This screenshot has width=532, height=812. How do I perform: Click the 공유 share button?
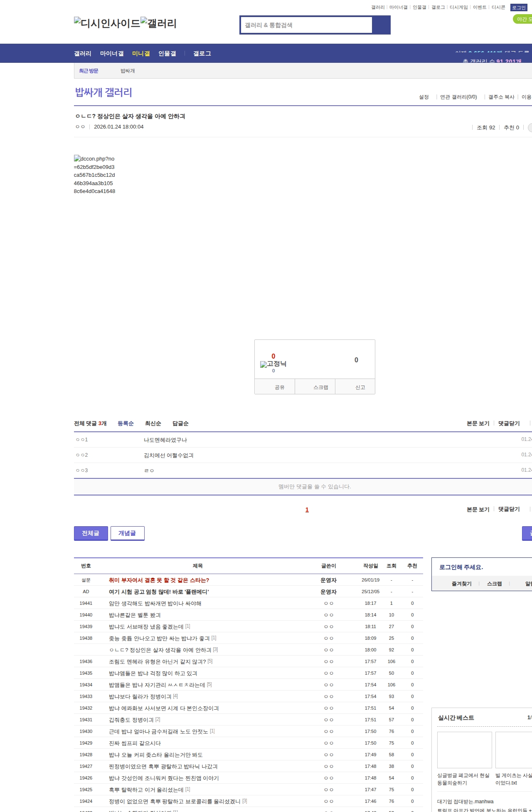(x=279, y=387)
